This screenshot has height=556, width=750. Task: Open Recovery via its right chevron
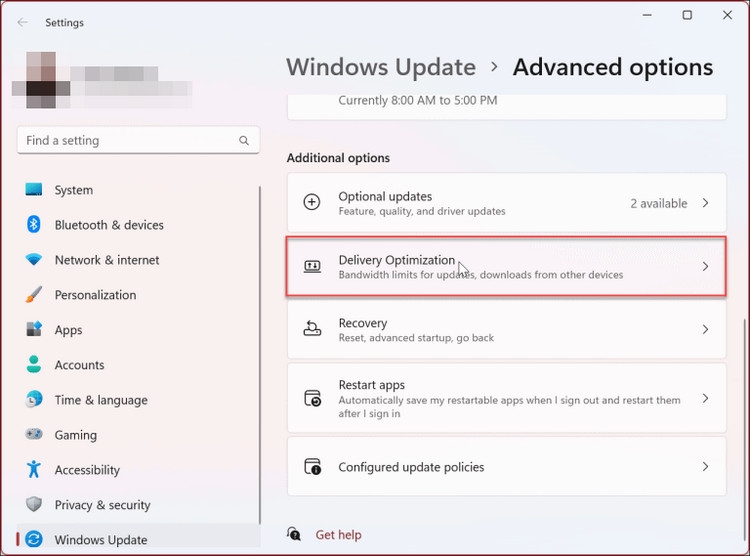point(706,329)
